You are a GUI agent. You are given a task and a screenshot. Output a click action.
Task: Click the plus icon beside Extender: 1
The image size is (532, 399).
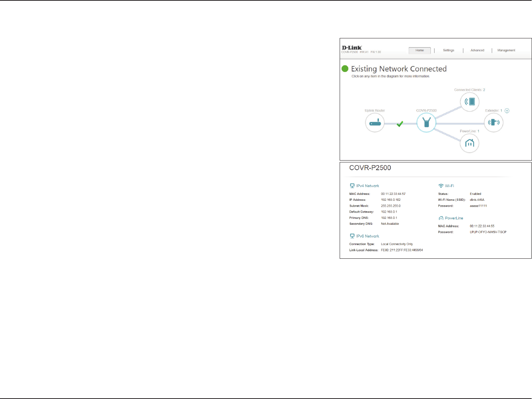point(507,111)
